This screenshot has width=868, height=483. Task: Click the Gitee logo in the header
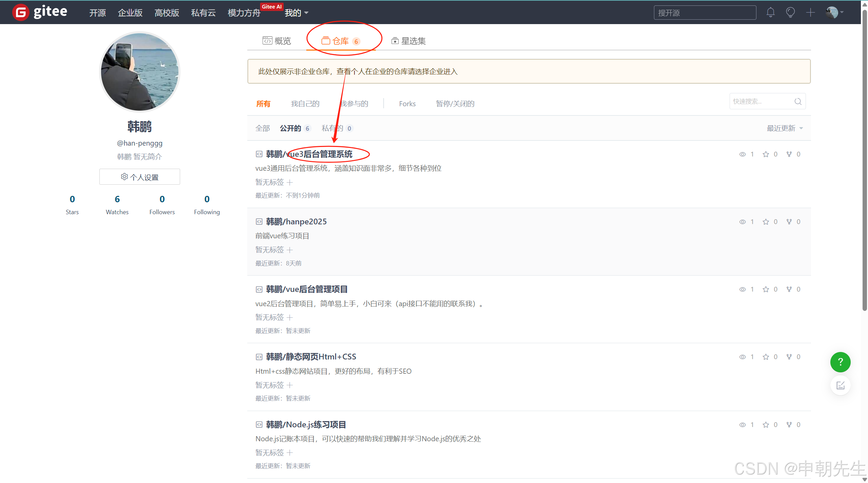pyautogui.click(x=40, y=12)
